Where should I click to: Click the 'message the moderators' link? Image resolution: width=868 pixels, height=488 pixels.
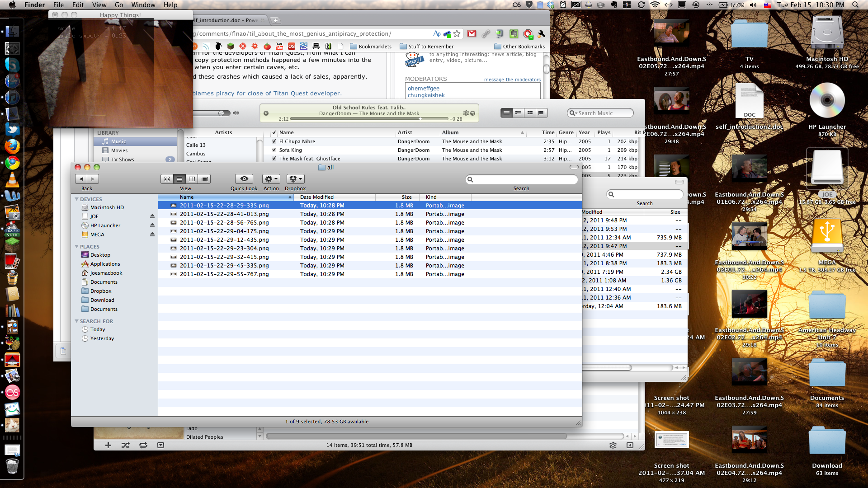[512, 80]
